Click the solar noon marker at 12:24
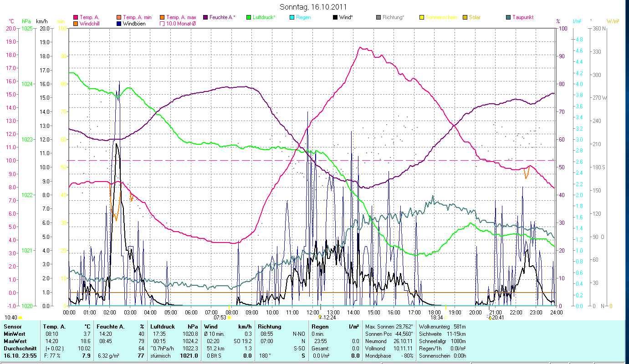This screenshot has height=364, width=629. (x=320, y=317)
